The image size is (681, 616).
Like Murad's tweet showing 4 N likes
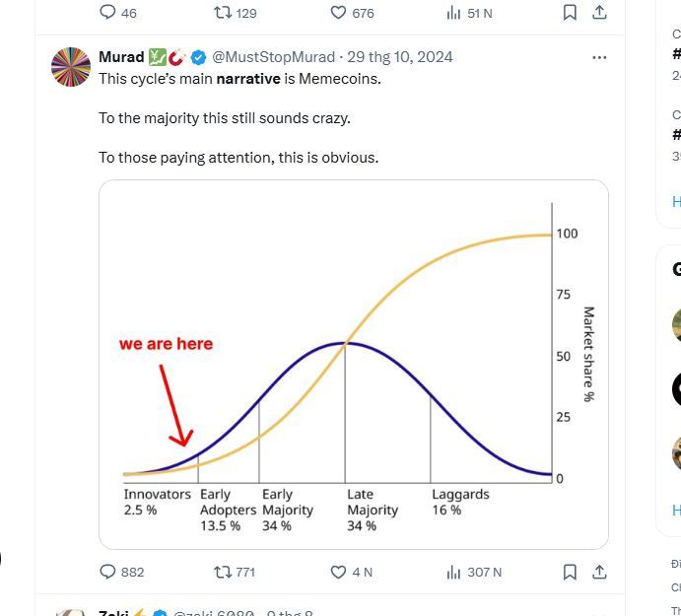[x=338, y=572]
